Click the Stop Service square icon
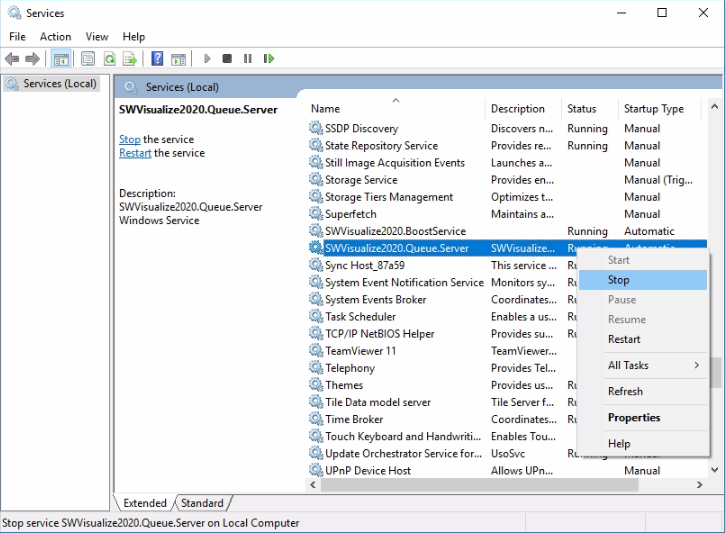 tap(227, 59)
